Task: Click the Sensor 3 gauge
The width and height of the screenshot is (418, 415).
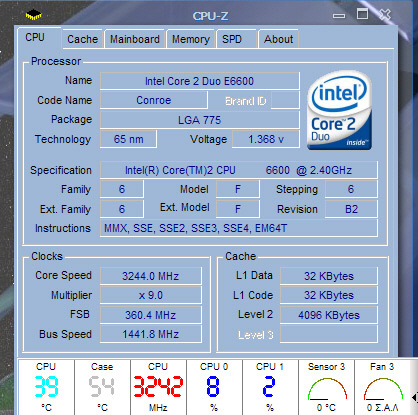Action: point(326,388)
